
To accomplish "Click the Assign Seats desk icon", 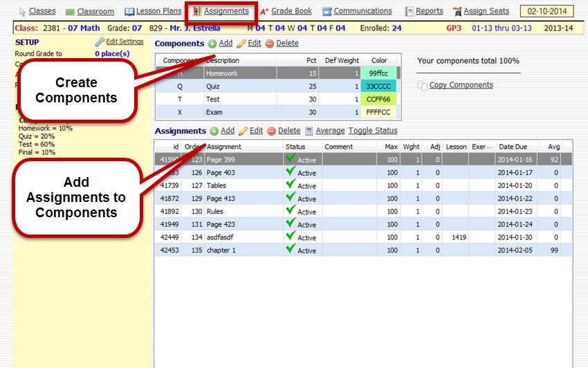I will point(457,12).
